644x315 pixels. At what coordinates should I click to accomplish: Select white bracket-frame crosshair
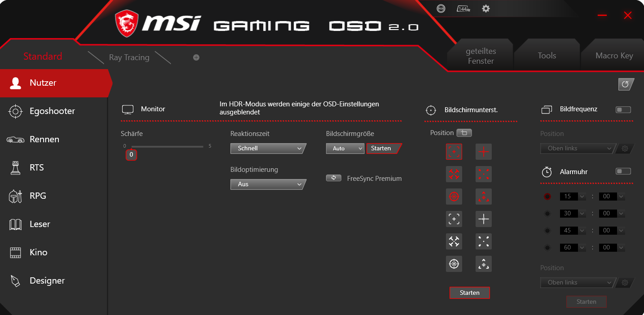454,219
